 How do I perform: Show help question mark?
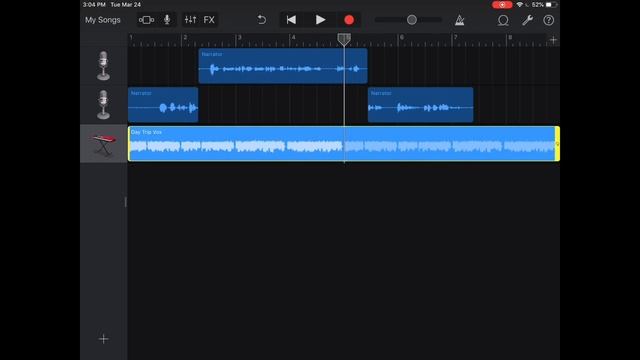(x=549, y=20)
